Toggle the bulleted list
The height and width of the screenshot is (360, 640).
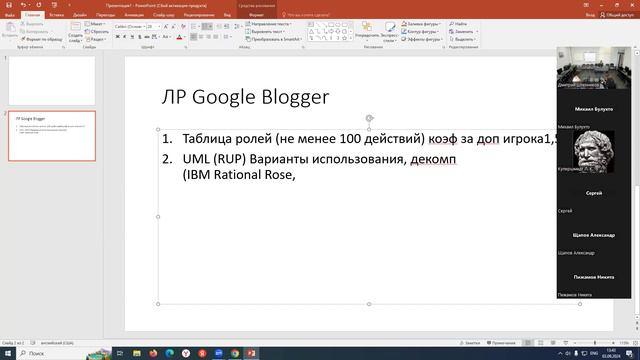coord(194,27)
